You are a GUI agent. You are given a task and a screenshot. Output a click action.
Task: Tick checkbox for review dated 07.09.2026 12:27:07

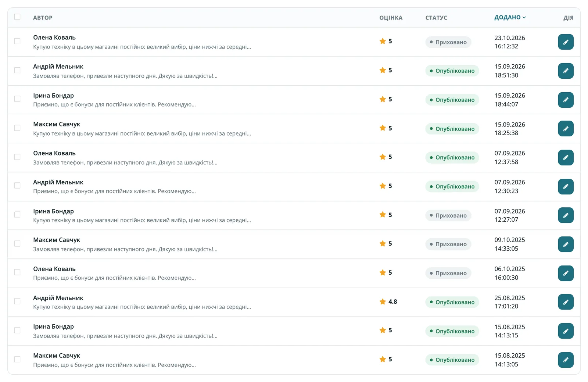point(17,215)
